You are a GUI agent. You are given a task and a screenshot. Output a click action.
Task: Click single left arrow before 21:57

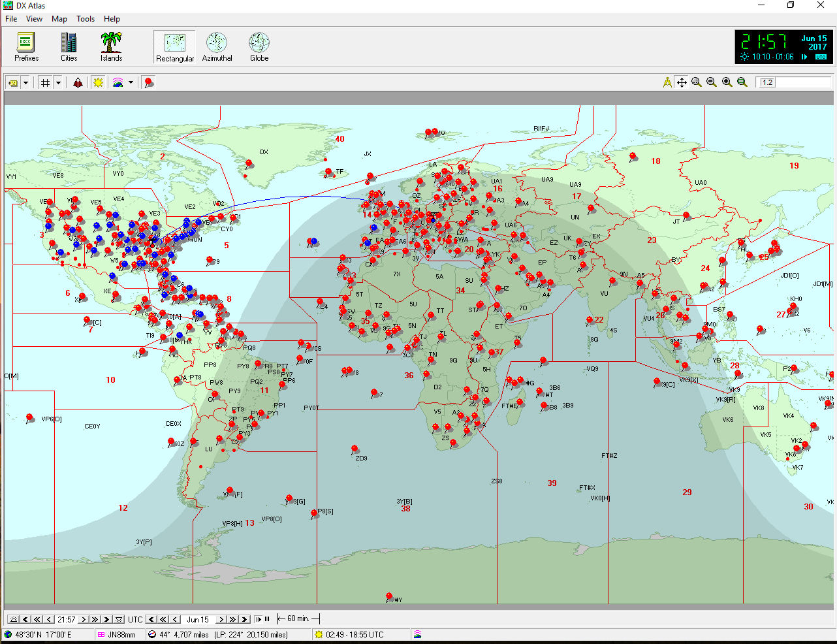tap(49, 619)
